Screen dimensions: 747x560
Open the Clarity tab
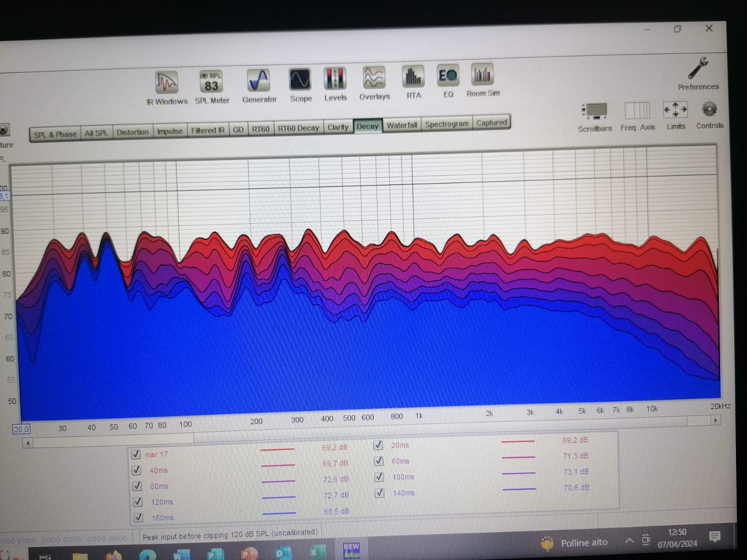point(338,127)
